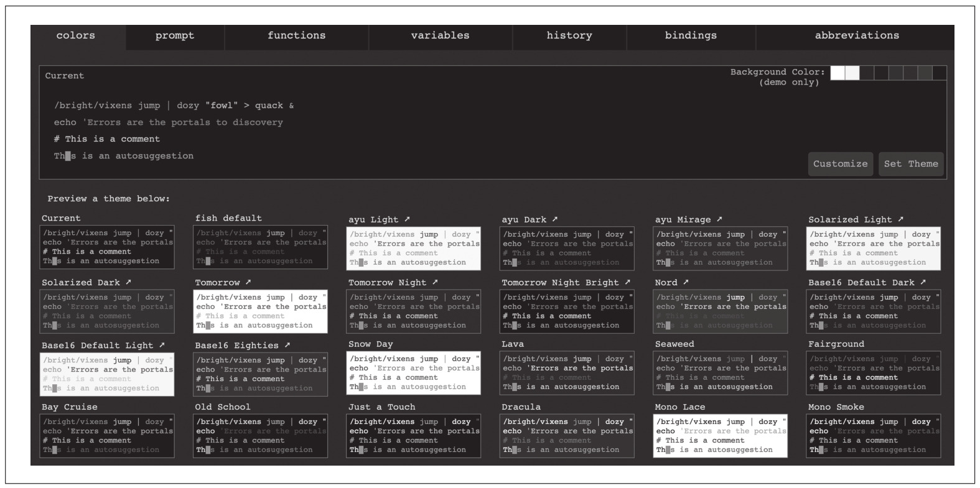
Task: Switch to the functions tab
Action: point(296,36)
